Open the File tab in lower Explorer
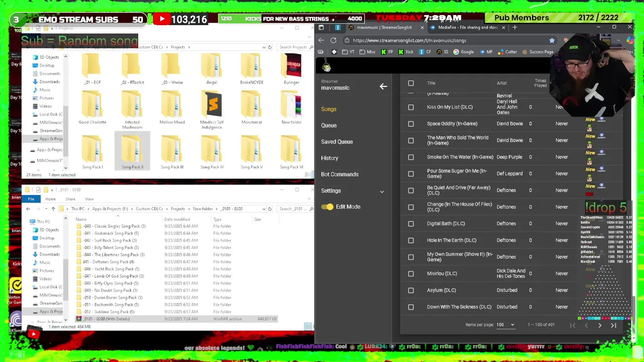This screenshot has height=362, width=644. click(31, 199)
